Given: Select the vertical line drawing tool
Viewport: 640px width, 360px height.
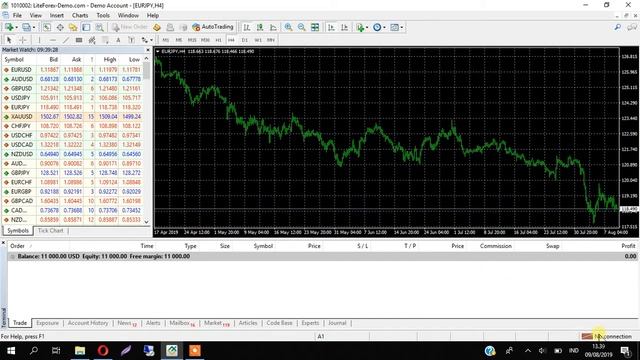Looking at the screenshot, I should pyautogui.click(x=39, y=40).
